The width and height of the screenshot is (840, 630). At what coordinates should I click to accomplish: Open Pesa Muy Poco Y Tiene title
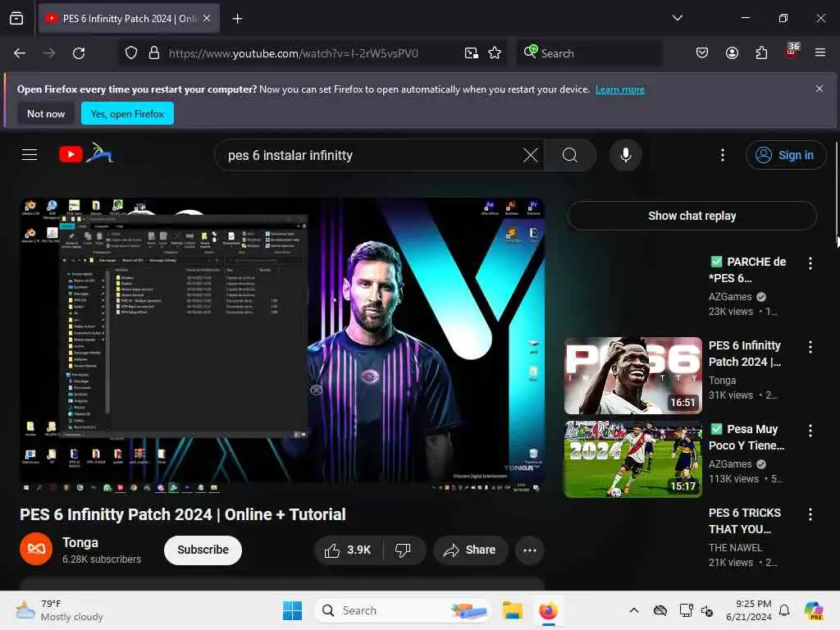746,438
